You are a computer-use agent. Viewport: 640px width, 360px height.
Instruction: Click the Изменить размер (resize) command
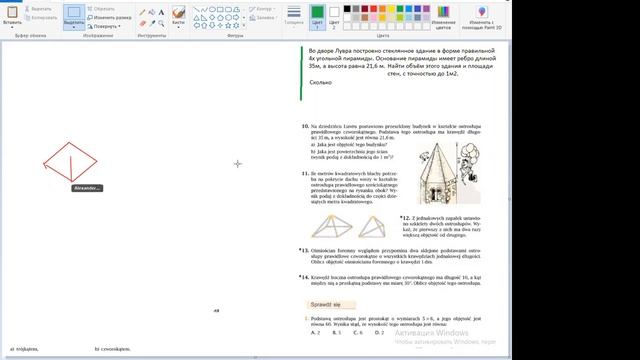[x=109, y=18]
